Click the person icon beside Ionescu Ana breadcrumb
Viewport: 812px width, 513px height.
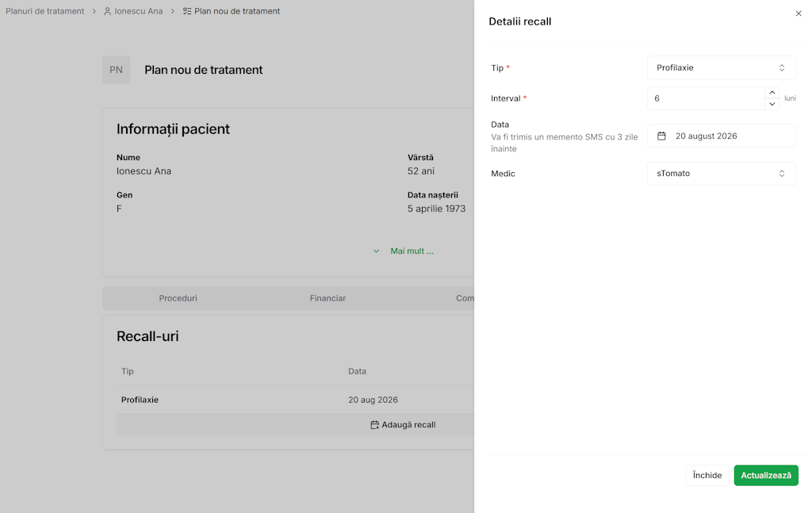[x=108, y=12]
